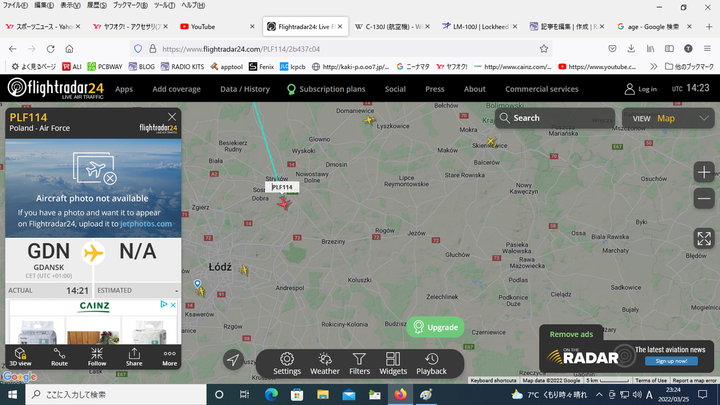
Task: Close the PLF114 flight info panel
Action: pyautogui.click(x=172, y=117)
